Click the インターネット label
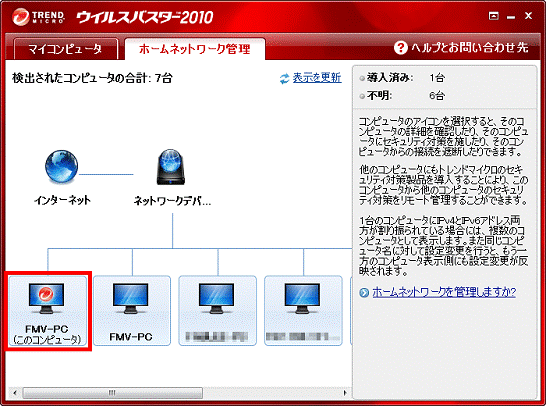Image resolution: width=546 pixels, height=406 pixels. click(62, 200)
